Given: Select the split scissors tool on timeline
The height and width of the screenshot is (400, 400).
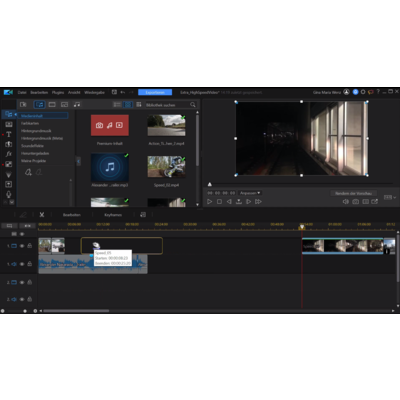Looking at the screenshot, I should tap(42, 215).
